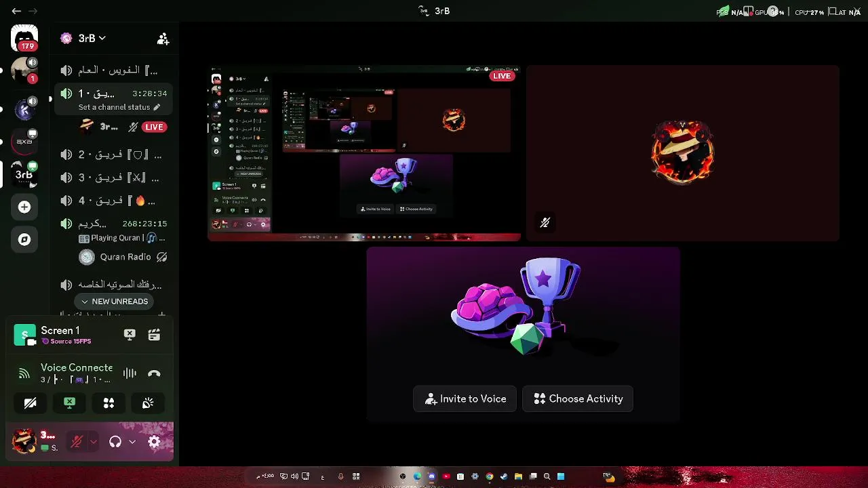The height and width of the screenshot is (488, 868).
Task: Open private voice room channel
Action: (x=113, y=285)
